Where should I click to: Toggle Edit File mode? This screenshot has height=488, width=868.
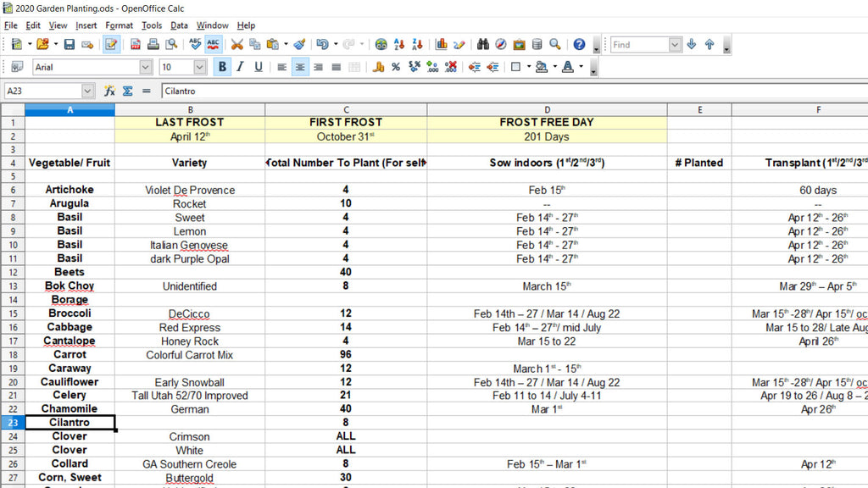[111, 44]
